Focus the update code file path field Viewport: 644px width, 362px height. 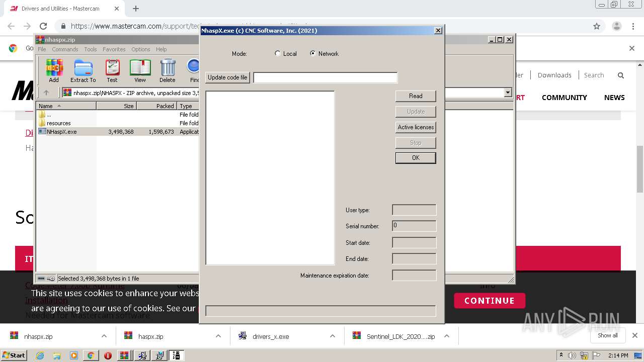tap(325, 77)
